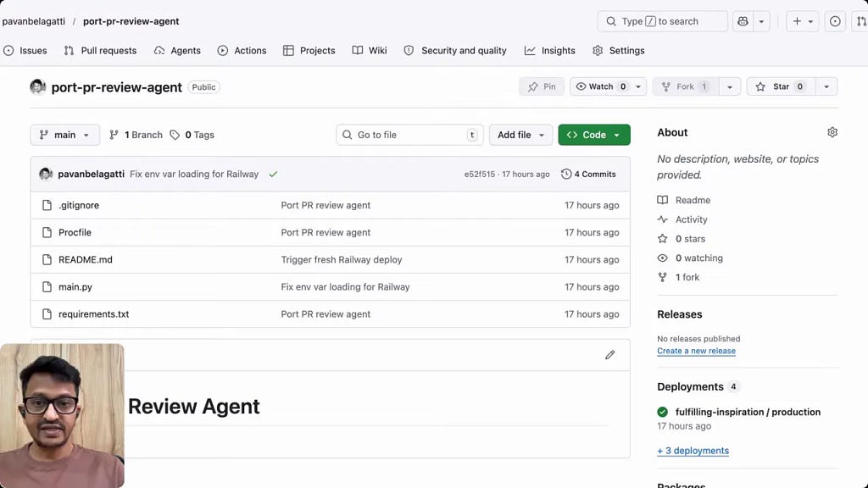Open the main branch selector
Viewport: 868px width, 488px height.
pos(64,135)
